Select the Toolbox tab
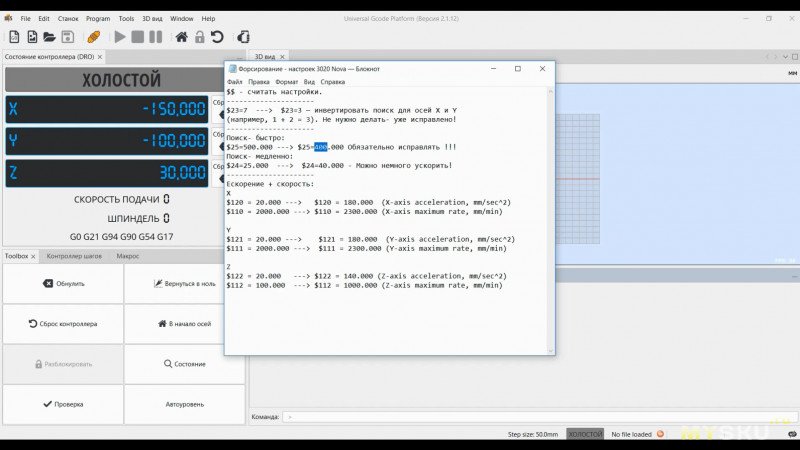The width and height of the screenshot is (800, 450). pos(17,256)
